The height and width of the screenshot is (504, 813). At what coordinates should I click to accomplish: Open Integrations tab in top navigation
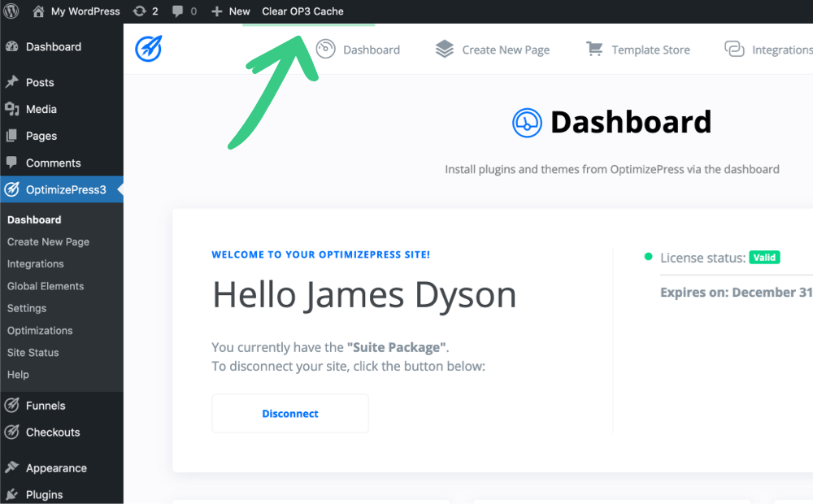click(x=769, y=50)
